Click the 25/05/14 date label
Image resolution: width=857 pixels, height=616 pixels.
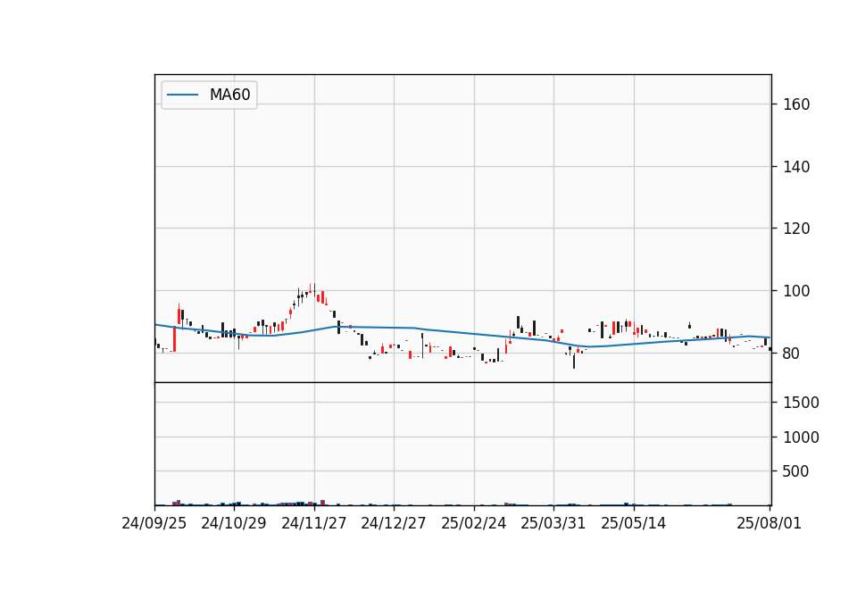click(634, 523)
